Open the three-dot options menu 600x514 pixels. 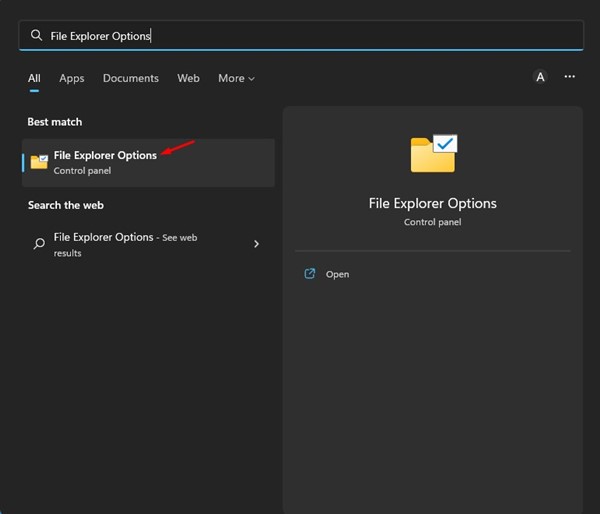pyautogui.click(x=570, y=77)
